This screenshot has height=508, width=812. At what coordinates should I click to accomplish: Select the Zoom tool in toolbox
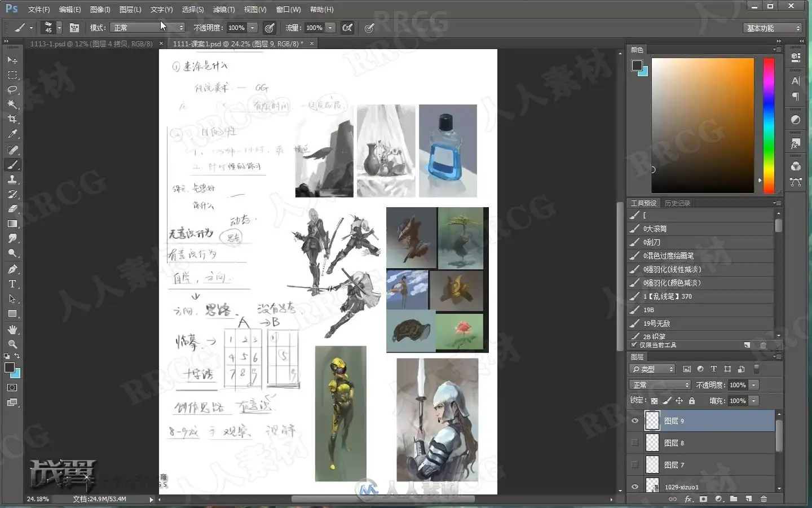click(12, 344)
